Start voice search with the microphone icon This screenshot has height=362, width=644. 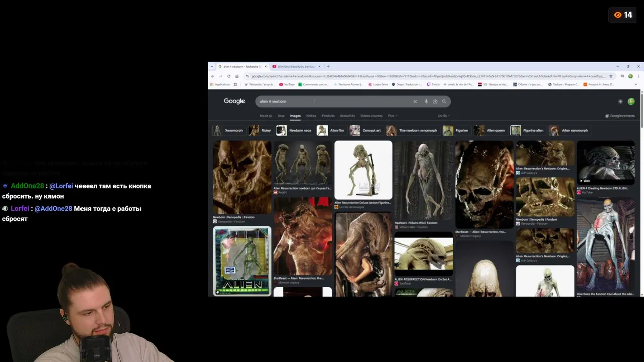point(426,101)
